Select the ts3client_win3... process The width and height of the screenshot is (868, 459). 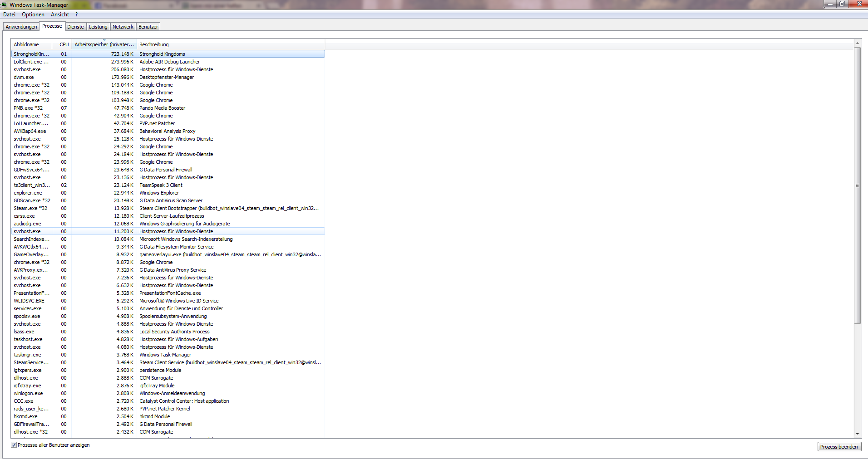pyautogui.click(x=168, y=185)
